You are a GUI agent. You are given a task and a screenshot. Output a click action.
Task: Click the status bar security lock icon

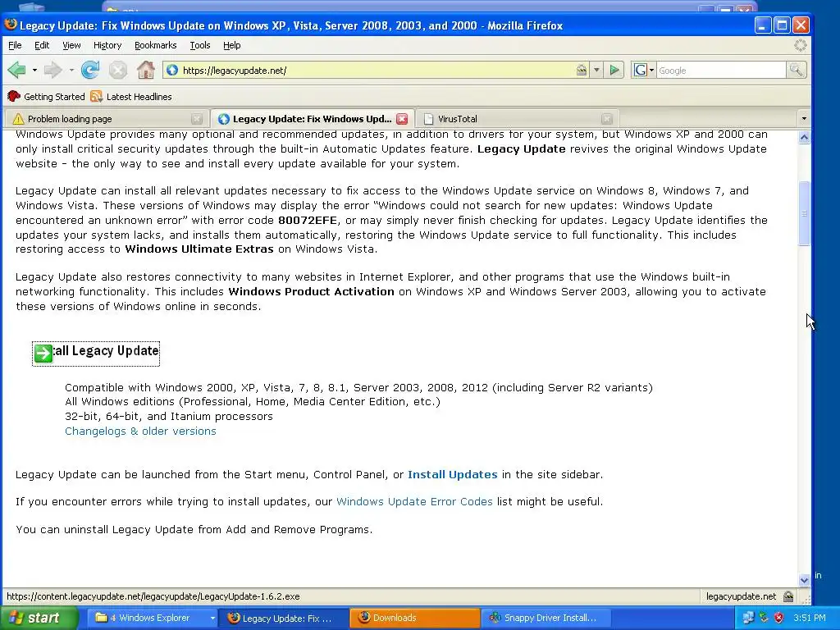click(x=788, y=596)
